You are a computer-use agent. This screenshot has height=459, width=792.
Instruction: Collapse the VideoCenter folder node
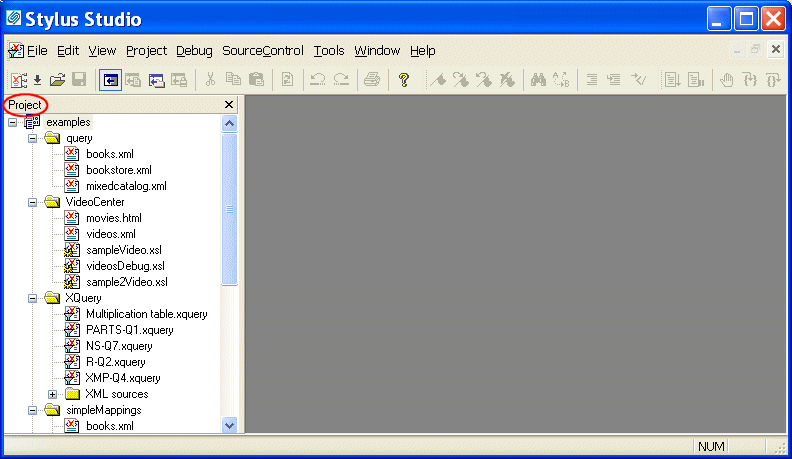coord(33,202)
